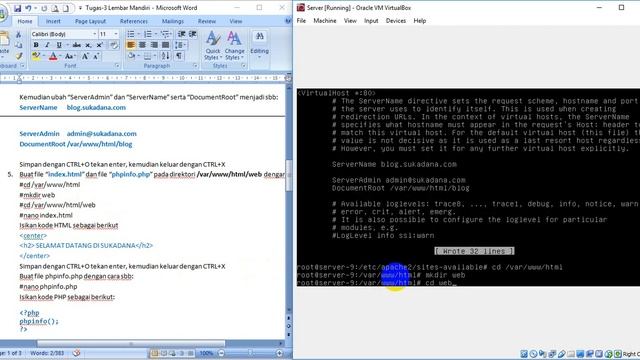This screenshot has height=360, width=640.
Task: Click Word's vertical scrollbar thumb
Action: [289, 176]
